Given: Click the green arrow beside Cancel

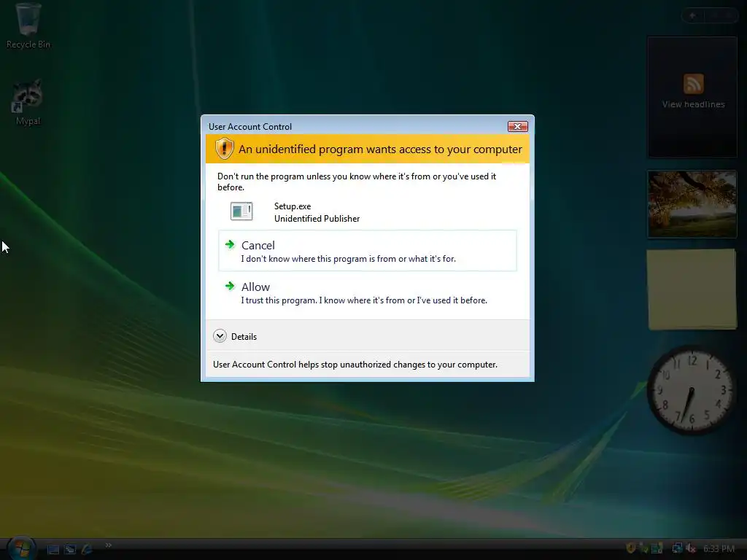Looking at the screenshot, I should [230, 245].
